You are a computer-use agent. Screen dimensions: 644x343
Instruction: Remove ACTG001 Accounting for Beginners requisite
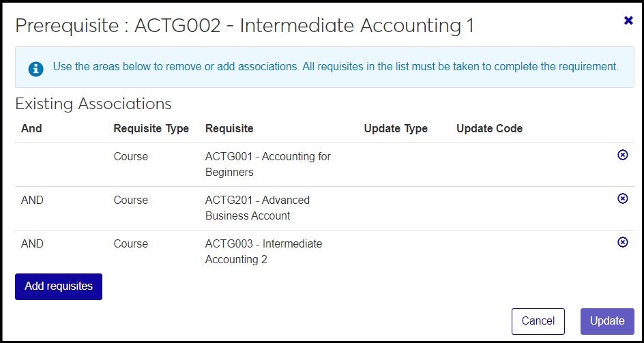click(622, 155)
